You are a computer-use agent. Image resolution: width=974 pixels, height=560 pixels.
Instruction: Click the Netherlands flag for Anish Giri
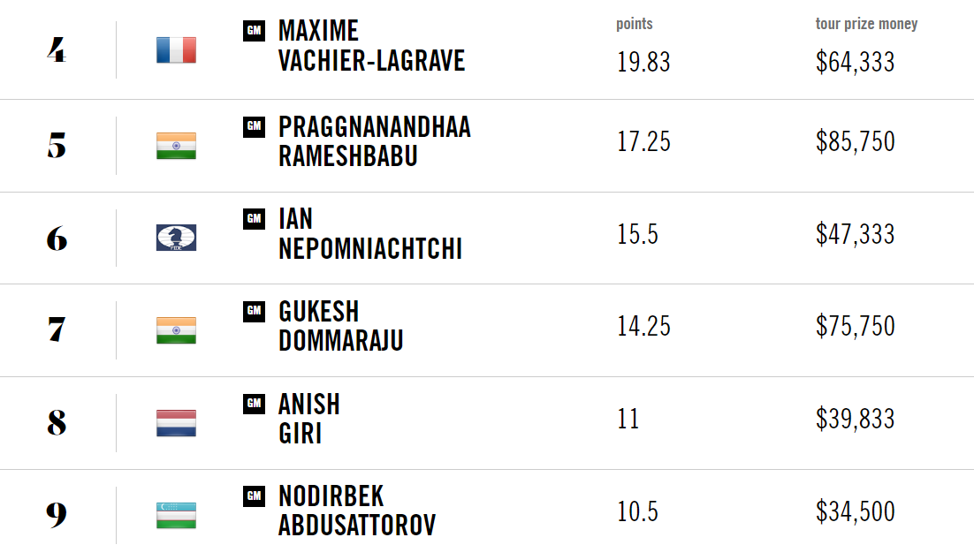[177, 423]
